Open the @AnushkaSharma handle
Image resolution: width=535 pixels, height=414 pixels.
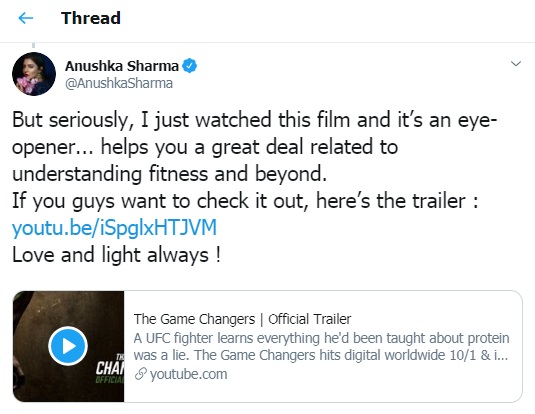[119, 83]
